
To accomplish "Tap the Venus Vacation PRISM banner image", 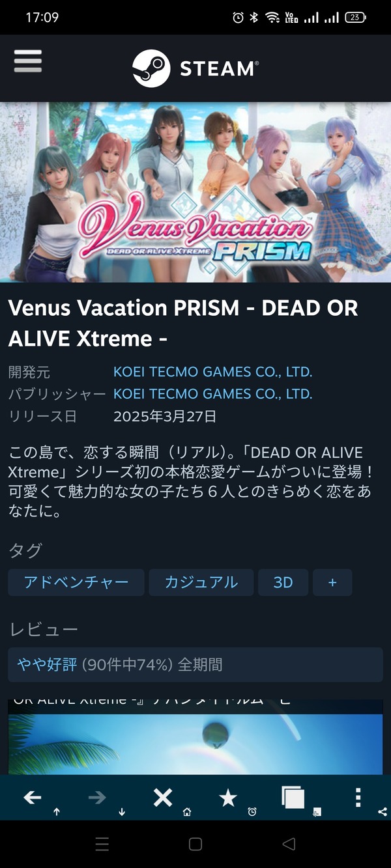I will [x=195, y=192].
